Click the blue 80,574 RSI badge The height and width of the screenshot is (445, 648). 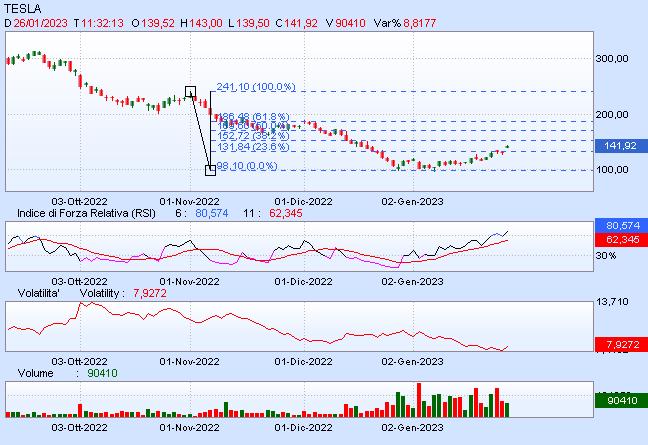coord(621,226)
